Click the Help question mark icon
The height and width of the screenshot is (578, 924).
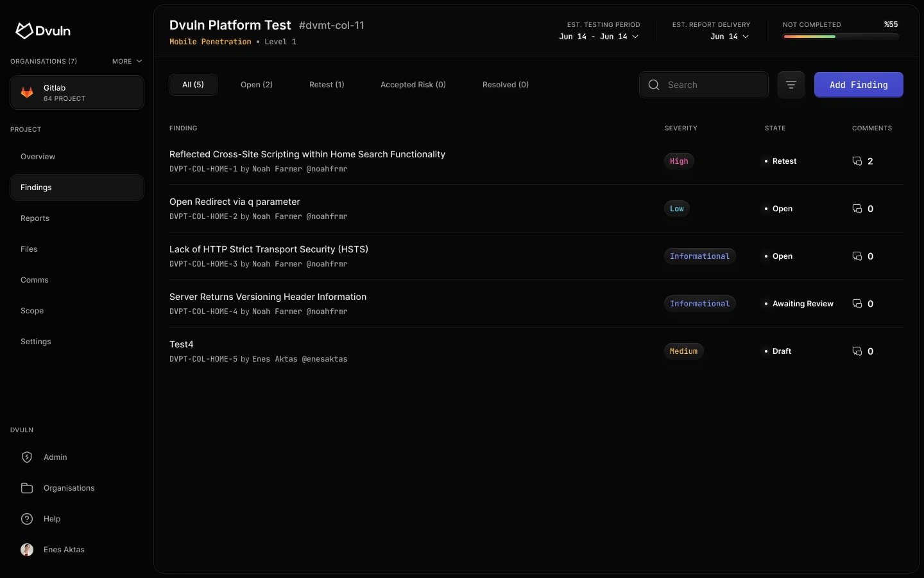tap(27, 519)
